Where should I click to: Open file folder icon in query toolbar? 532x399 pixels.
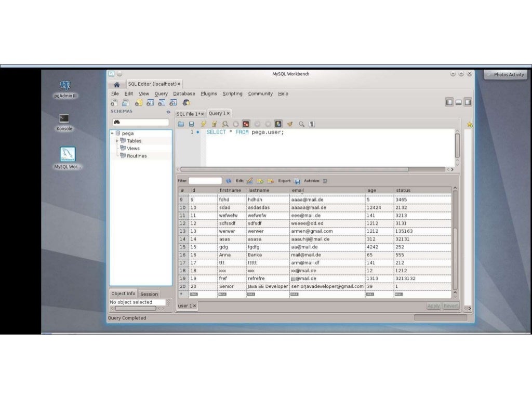(181, 124)
